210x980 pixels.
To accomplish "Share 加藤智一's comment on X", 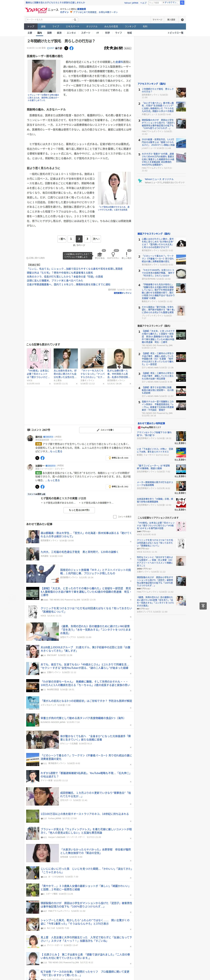I will pos(37,487).
